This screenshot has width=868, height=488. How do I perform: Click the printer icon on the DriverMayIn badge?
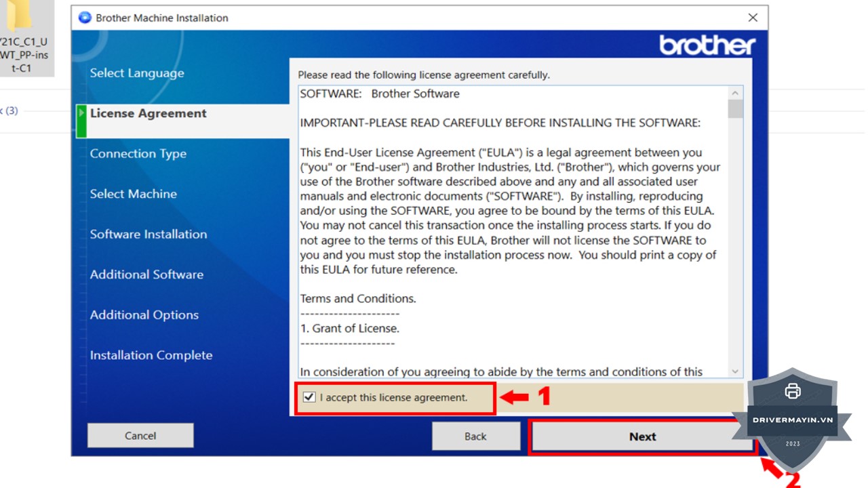pyautogui.click(x=792, y=391)
